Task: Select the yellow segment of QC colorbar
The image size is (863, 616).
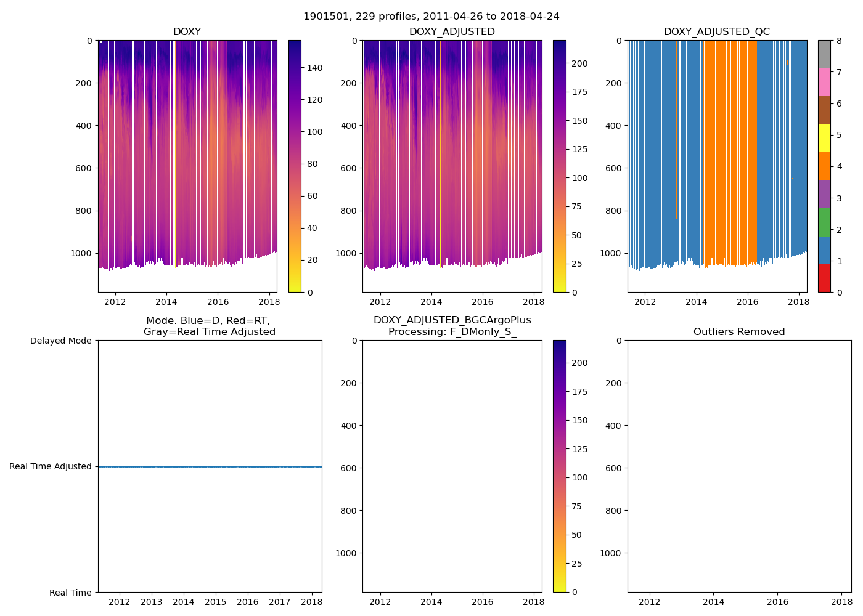Action: pos(824,139)
